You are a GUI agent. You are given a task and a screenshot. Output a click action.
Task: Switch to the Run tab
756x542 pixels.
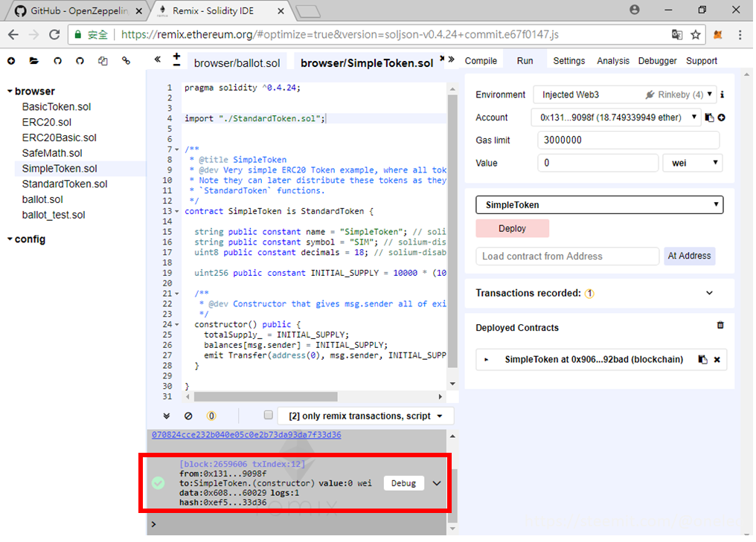click(525, 61)
